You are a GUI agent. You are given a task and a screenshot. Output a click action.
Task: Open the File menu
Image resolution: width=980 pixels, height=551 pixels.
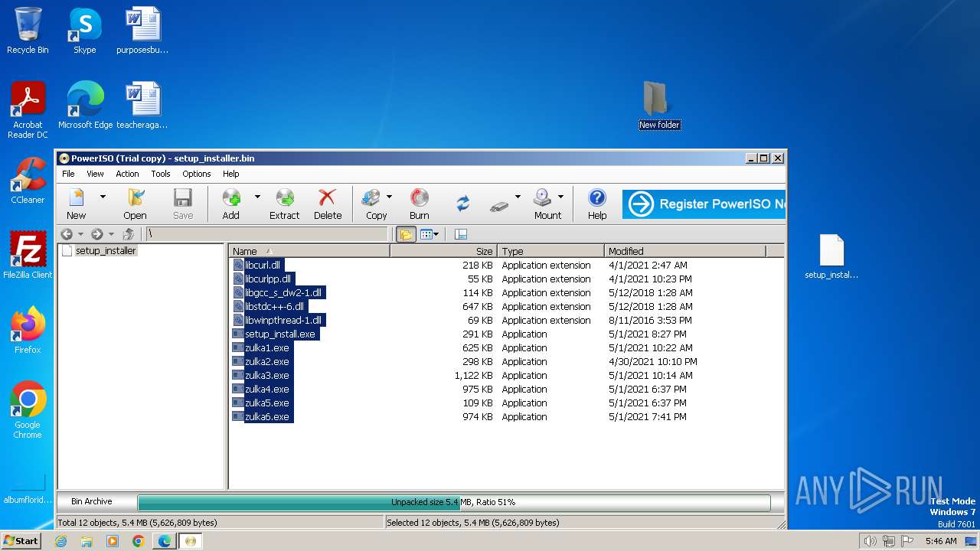[x=68, y=174]
